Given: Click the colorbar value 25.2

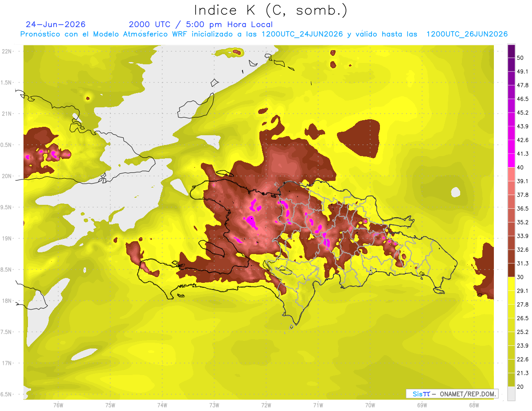Looking at the screenshot, I should click(x=523, y=332).
